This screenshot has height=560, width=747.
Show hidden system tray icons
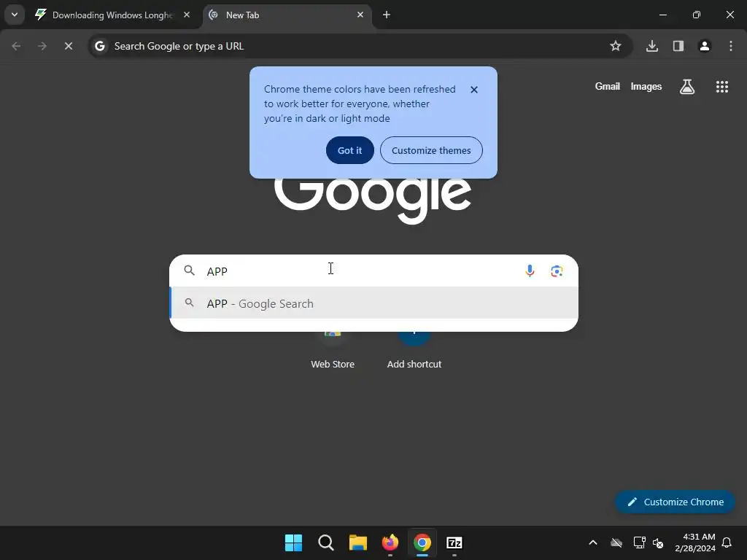click(593, 542)
